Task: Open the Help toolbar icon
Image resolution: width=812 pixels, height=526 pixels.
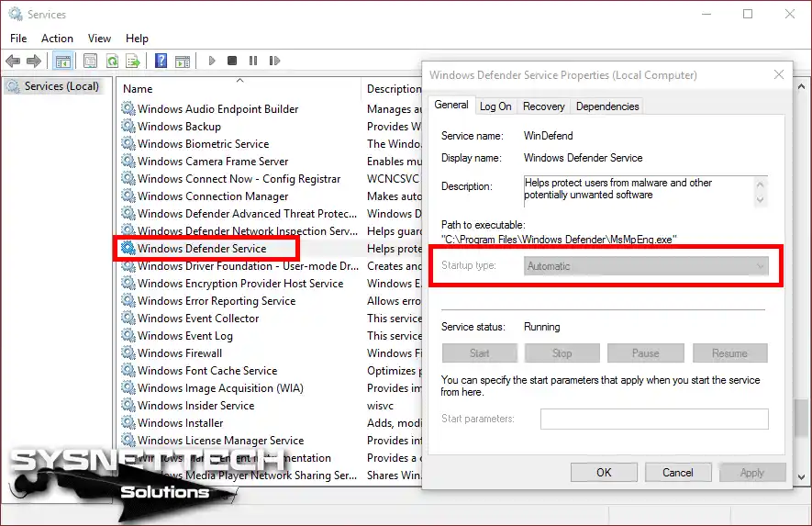Action: (x=161, y=62)
